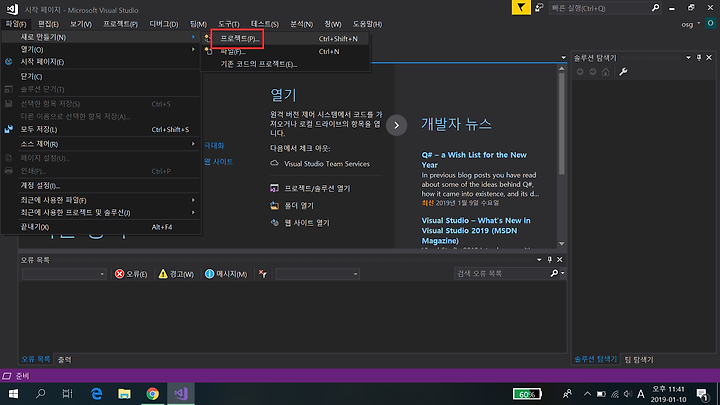720x405 pixels.
Task: Click the clear error list filter icon
Action: [263, 274]
